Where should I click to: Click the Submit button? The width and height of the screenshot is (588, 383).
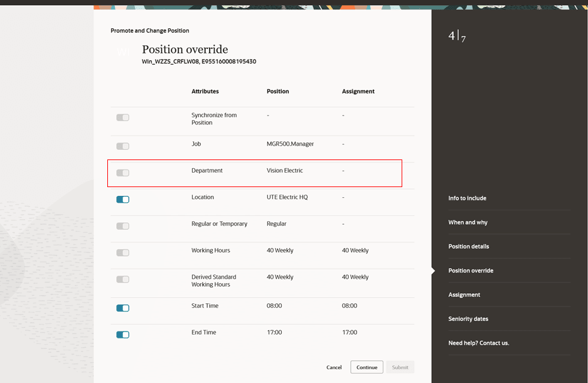click(400, 367)
